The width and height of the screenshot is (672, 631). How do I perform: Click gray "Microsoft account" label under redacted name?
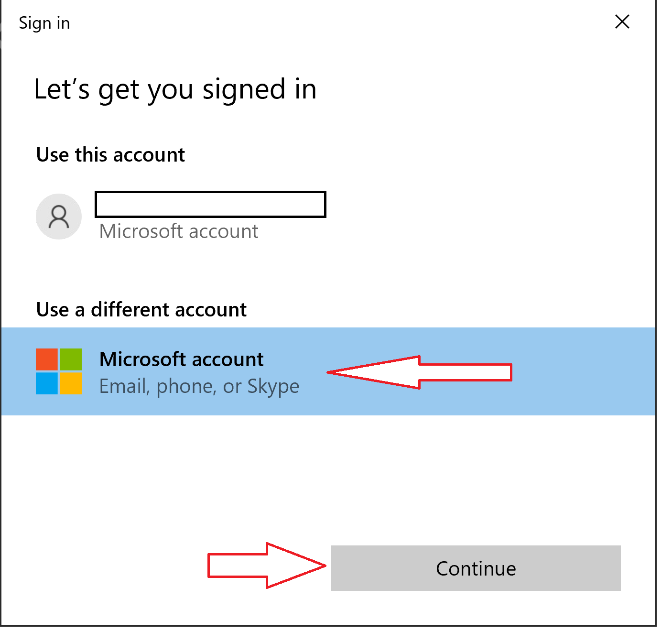click(178, 231)
